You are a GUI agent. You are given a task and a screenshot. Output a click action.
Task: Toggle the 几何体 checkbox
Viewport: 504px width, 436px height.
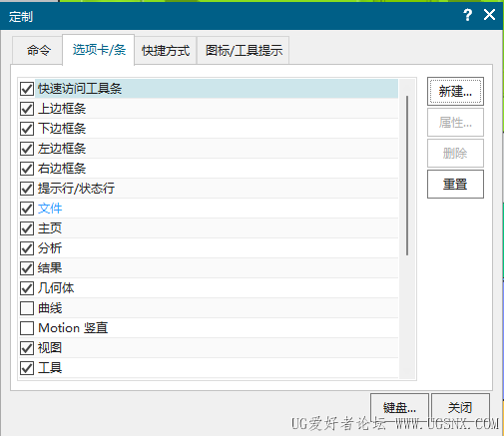27,288
